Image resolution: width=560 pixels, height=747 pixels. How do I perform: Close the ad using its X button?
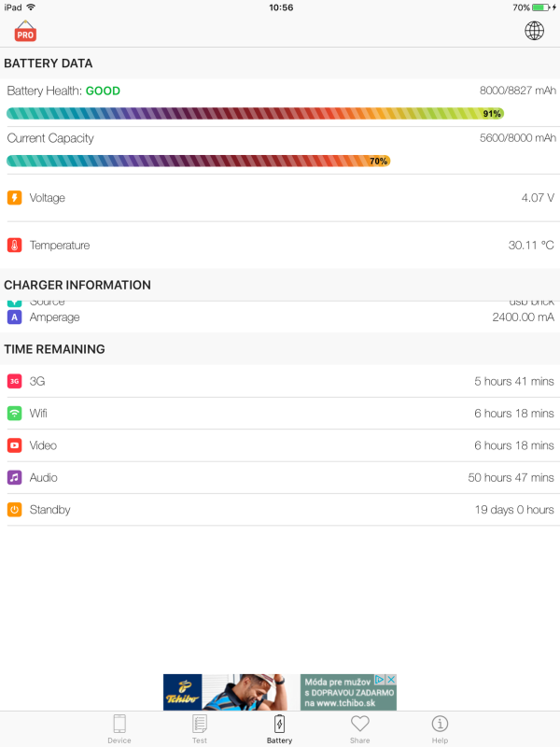click(392, 680)
